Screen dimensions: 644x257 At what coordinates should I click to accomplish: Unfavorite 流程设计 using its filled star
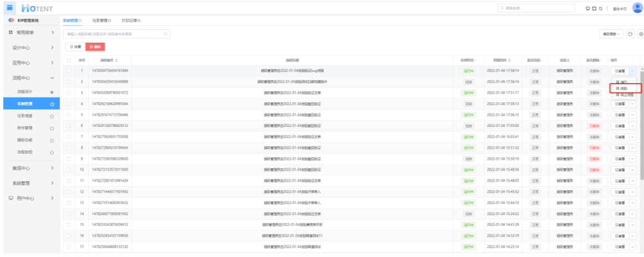(52, 92)
